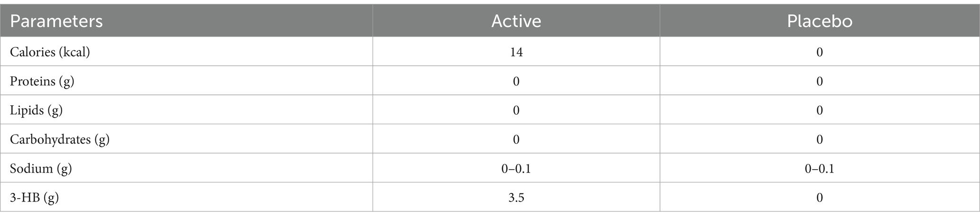Click the Placebo column header
The image size is (980, 220).
819,21
